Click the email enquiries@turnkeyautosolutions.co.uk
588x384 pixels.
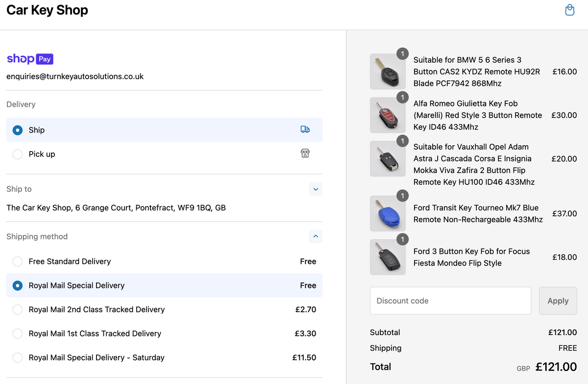point(75,77)
